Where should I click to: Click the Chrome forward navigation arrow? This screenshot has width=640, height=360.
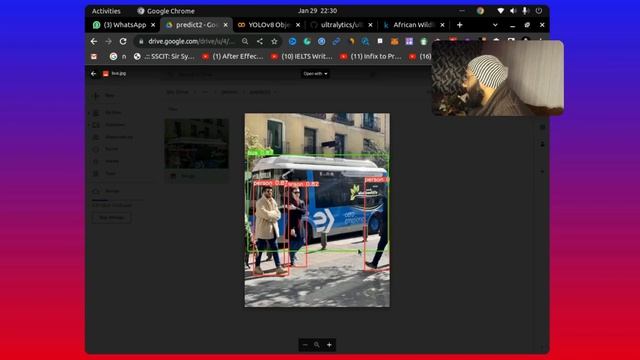coord(108,41)
